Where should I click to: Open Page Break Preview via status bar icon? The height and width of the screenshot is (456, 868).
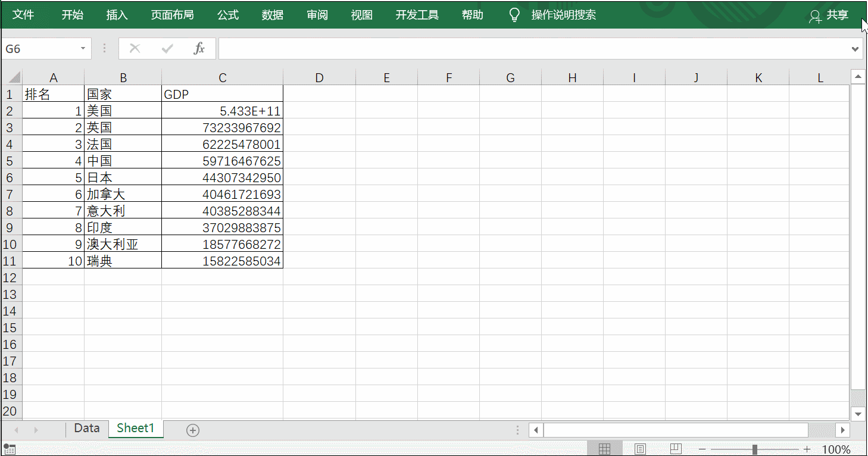(x=675, y=448)
